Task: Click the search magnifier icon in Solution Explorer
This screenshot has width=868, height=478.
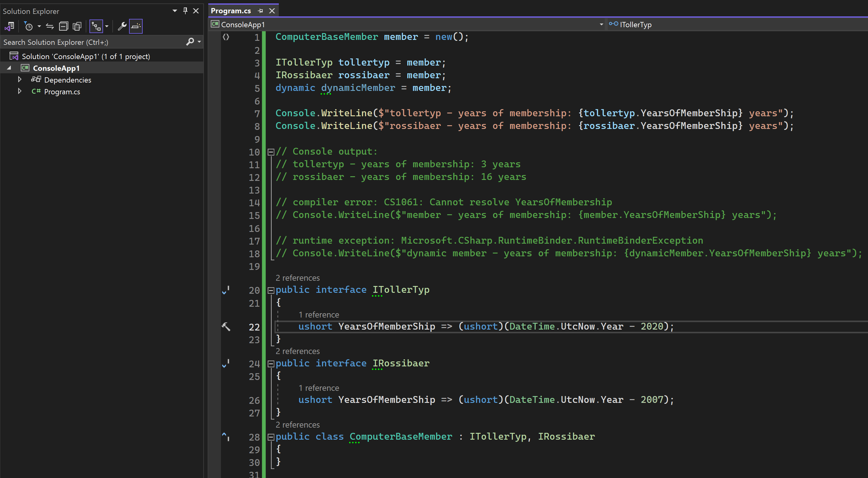Action: pyautogui.click(x=190, y=42)
